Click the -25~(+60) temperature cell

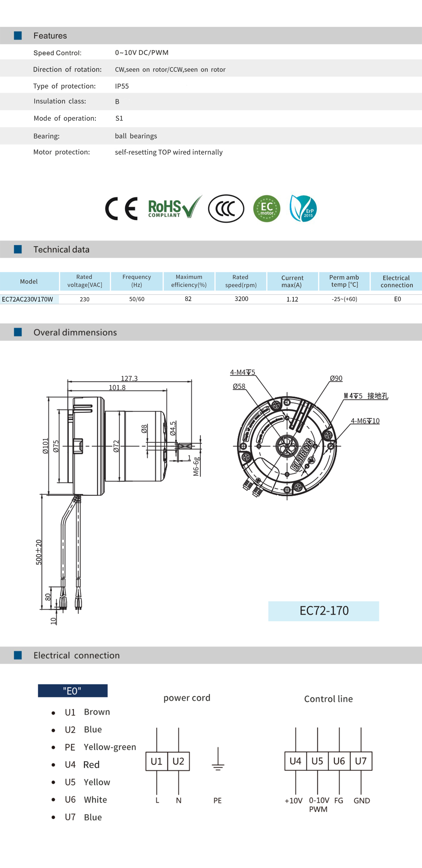344,299
